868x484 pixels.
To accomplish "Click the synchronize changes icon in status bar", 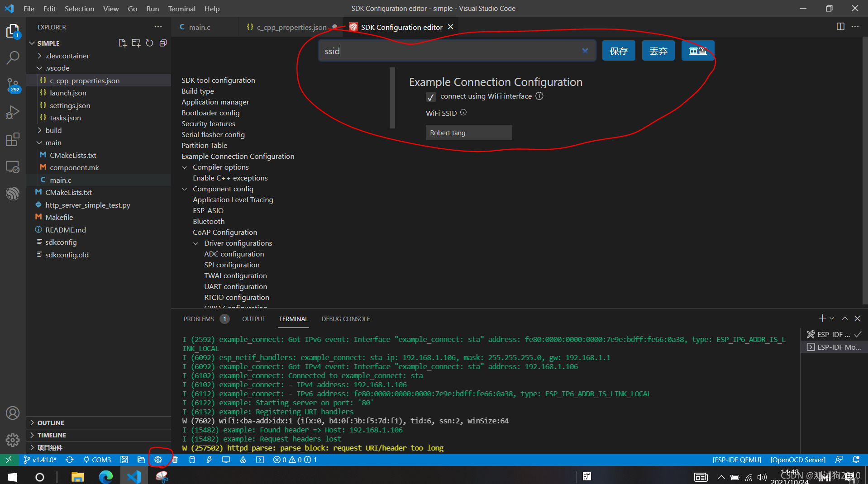I will 69,460.
